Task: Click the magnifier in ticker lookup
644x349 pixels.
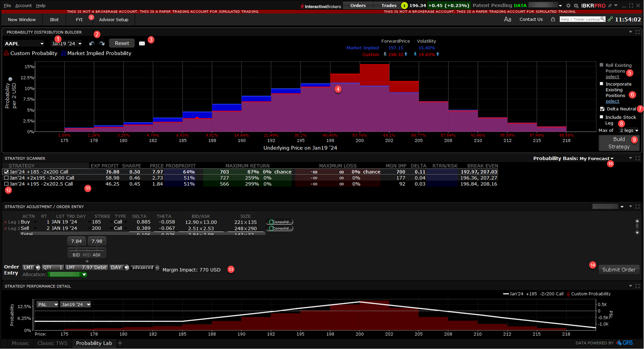Action: tap(602, 19)
